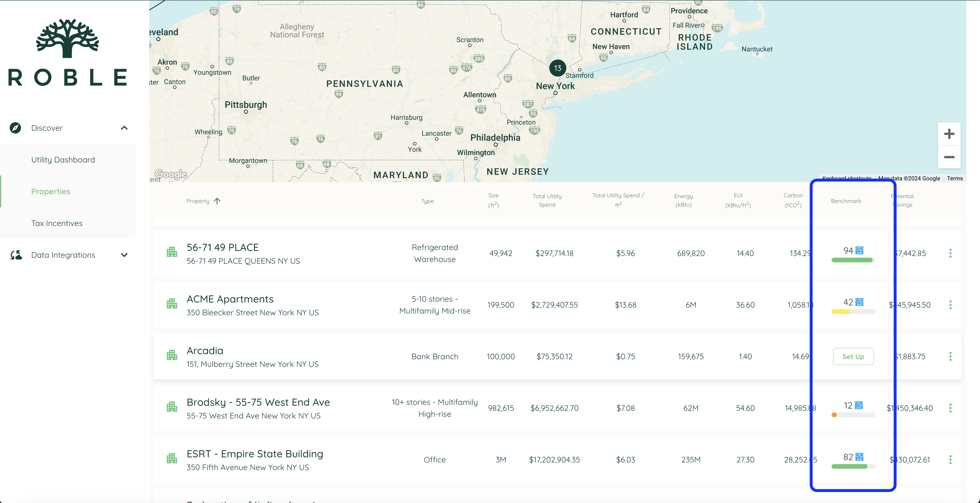Select the map cluster marker showing 13
This screenshot has width=980, height=503.
click(x=557, y=68)
